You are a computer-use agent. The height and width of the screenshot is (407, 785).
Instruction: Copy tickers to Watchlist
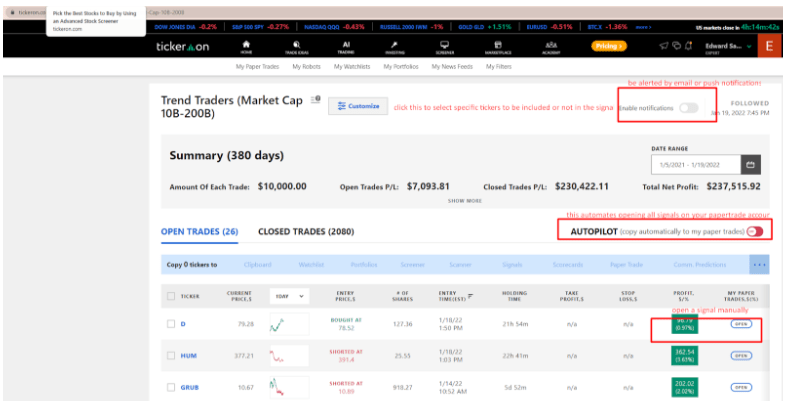[x=311, y=264]
